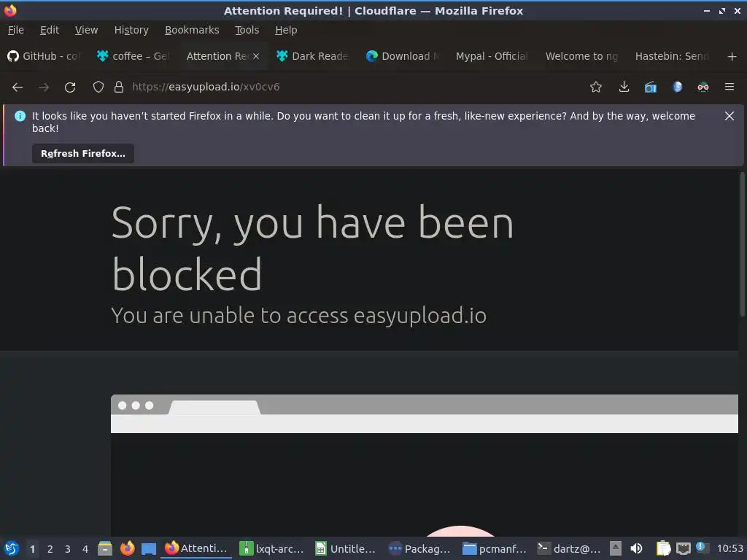Open a new tab with plus

click(732, 57)
